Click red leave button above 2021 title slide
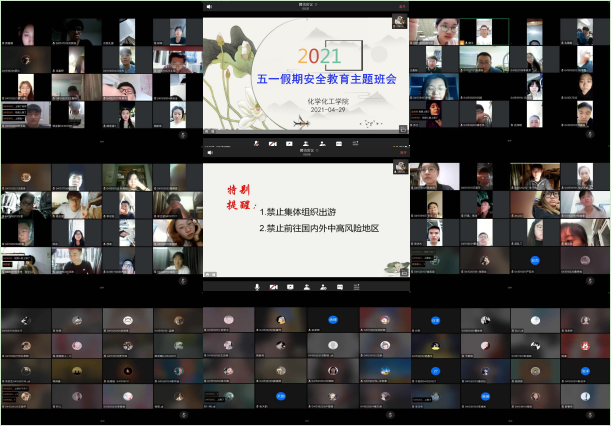The image size is (611, 426). tap(403, 6)
